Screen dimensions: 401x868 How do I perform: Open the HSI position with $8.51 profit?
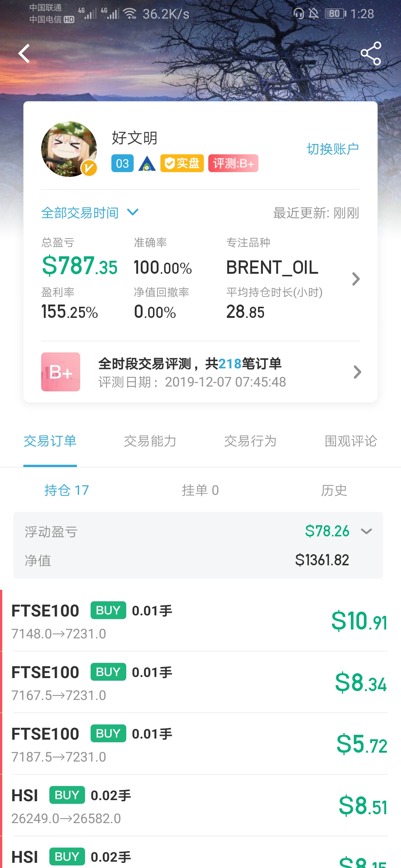[x=200, y=805]
